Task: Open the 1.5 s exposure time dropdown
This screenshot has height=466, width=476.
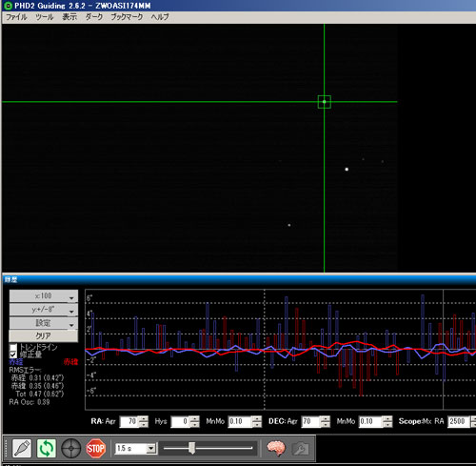Action: [136, 449]
